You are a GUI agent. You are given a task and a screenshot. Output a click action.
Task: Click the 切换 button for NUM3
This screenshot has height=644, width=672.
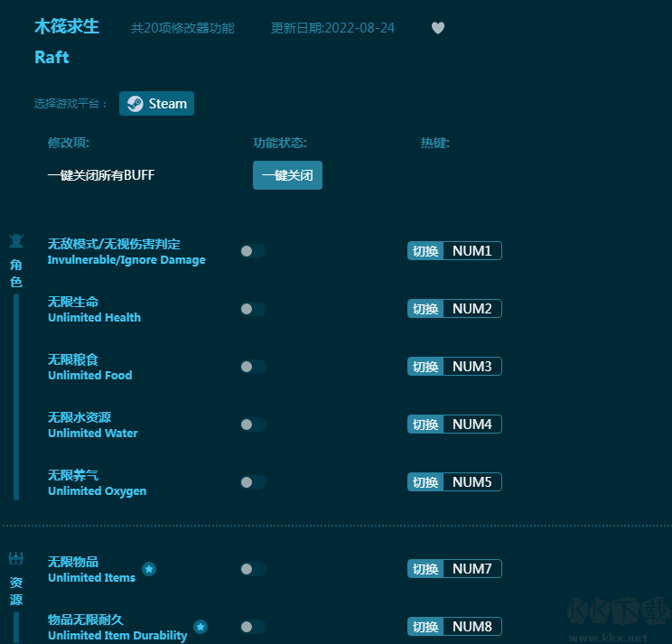click(425, 367)
